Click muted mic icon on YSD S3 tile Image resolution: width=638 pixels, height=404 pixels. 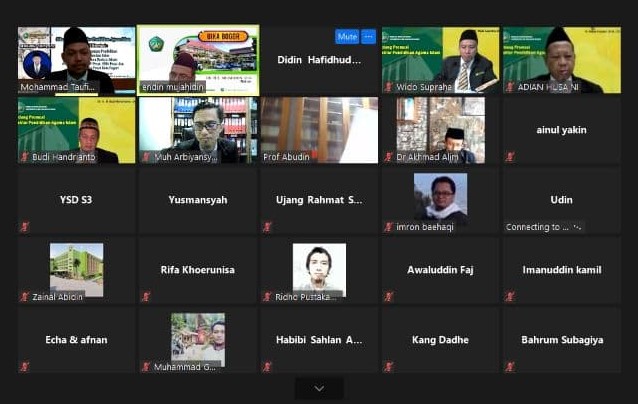[24, 227]
